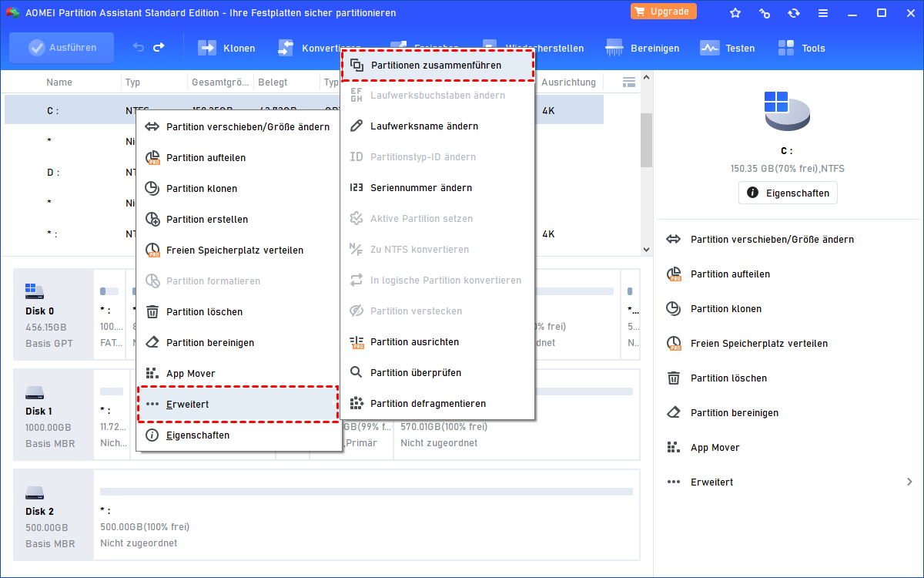Undo the last pending operation

coord(139,48)
